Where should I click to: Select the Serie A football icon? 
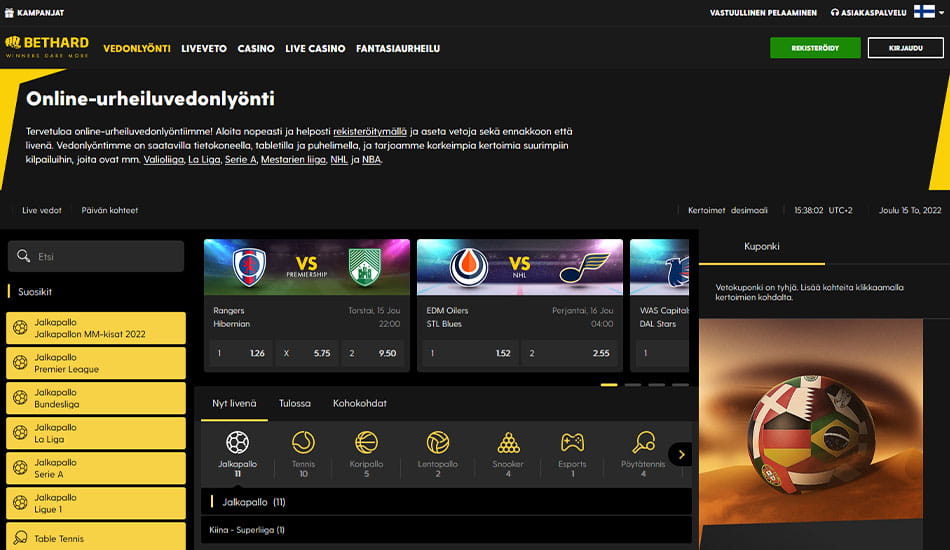pyautogui.click(x=21, y=468)
